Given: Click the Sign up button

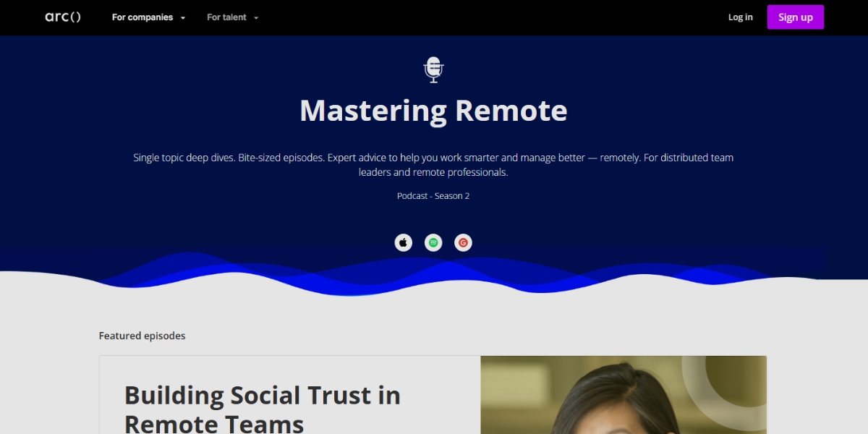Looking at the screenshot, I should 796,17.
